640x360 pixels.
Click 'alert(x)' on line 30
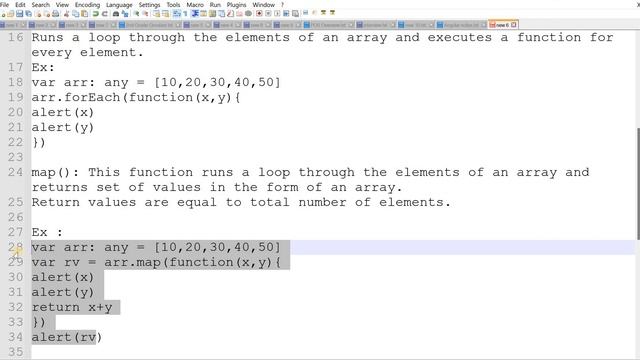[x=63, y=277]
